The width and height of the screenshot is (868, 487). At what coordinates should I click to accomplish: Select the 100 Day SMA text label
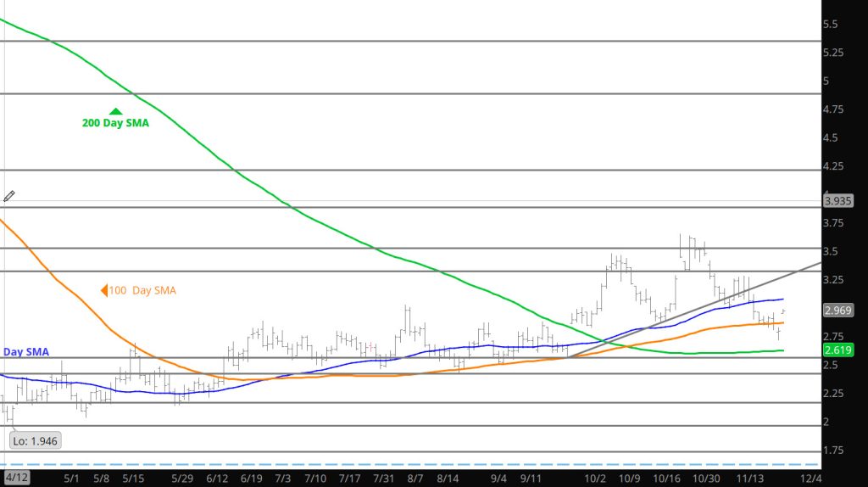(144, 291)
